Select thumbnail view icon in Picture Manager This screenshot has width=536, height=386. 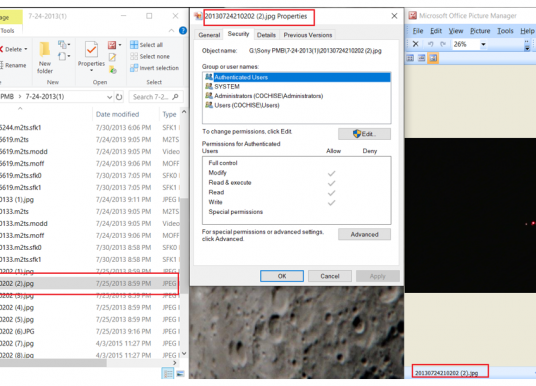(x=410, y=58)
